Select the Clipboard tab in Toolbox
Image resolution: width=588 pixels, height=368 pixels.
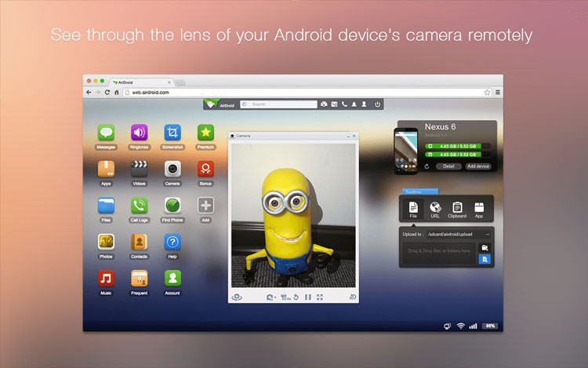click(457, 210)
